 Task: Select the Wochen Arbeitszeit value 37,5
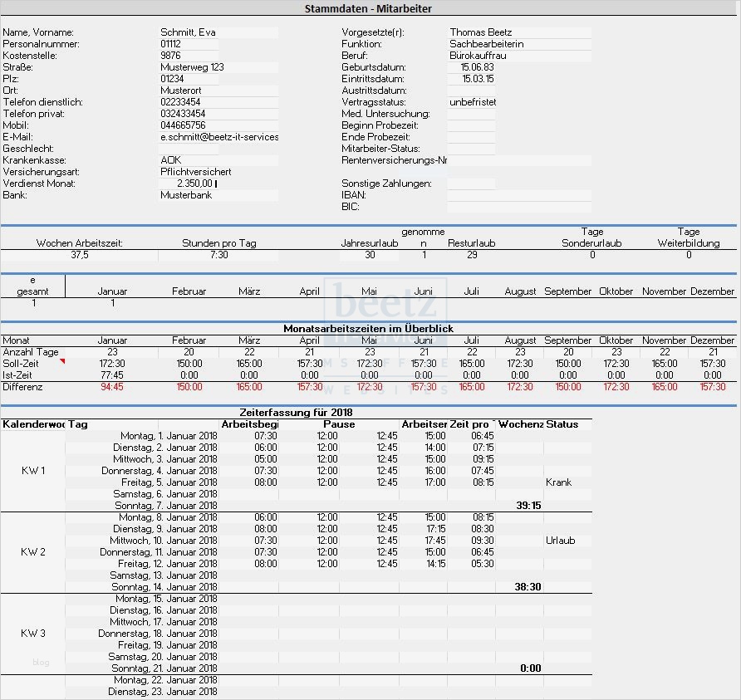(80, 256)
